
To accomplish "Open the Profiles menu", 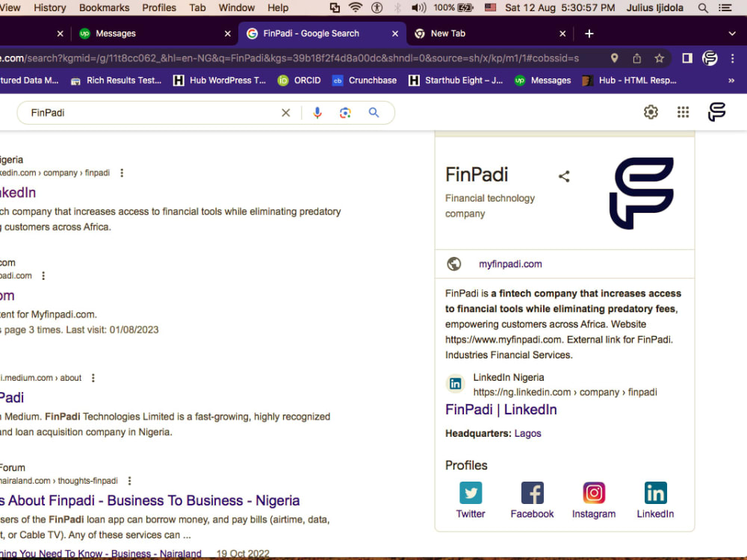I will (x=159, y=7).
